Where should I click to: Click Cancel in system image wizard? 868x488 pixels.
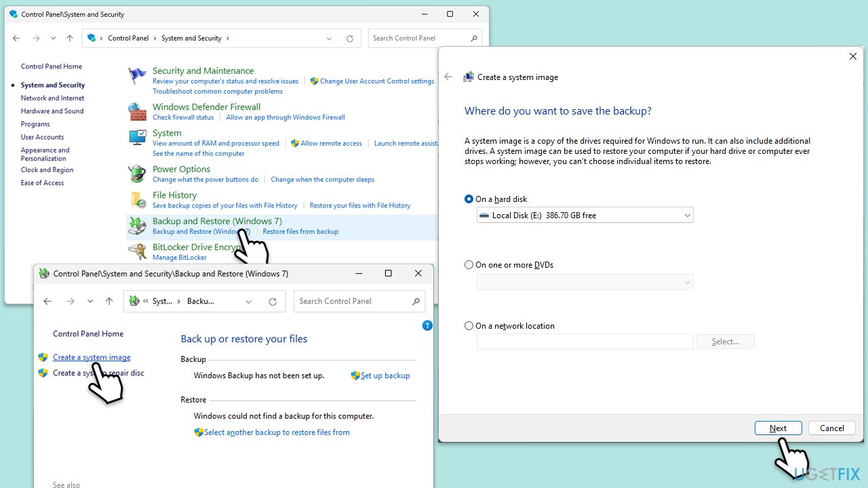(x=832, y=428)
